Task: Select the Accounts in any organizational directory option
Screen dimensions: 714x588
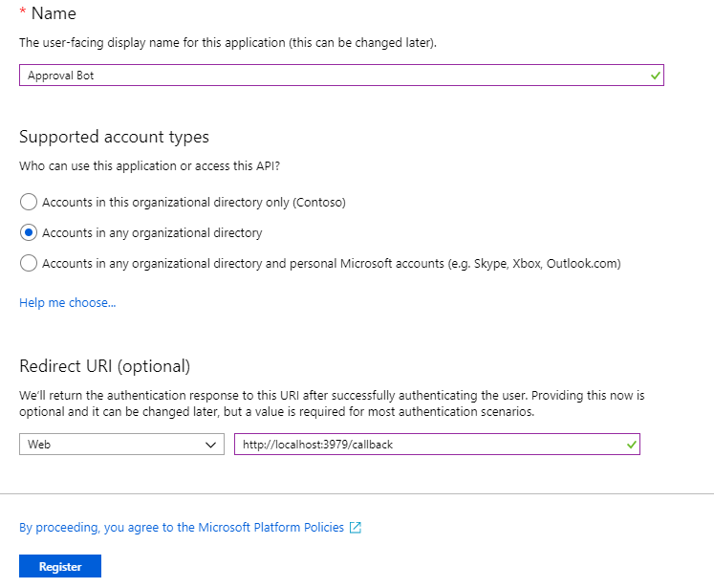Action: pyautogui.click(x=29, y=232)
